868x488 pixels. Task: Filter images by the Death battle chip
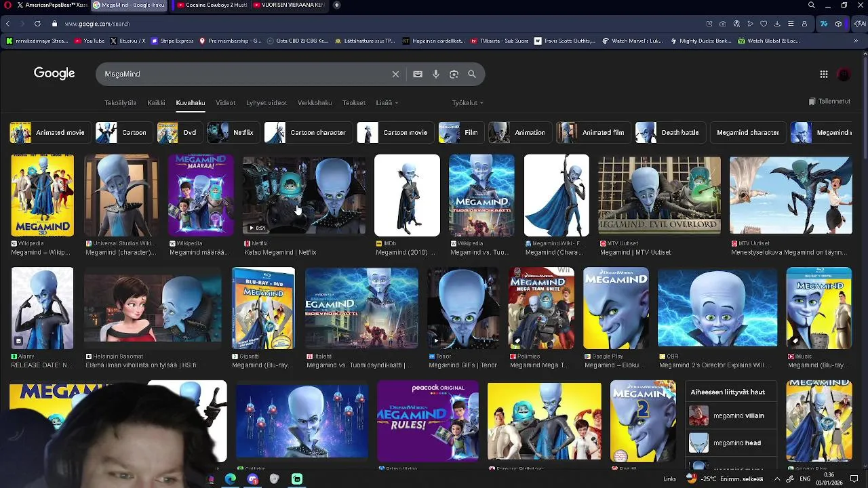pyautogui.click(x=670, y=133)
